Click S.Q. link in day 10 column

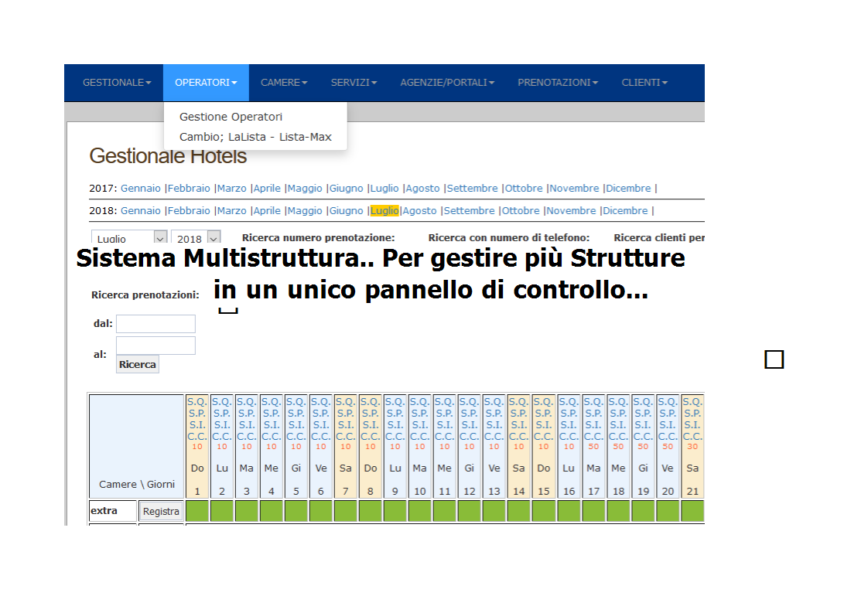pyautogui.click(x=419, y=402)
